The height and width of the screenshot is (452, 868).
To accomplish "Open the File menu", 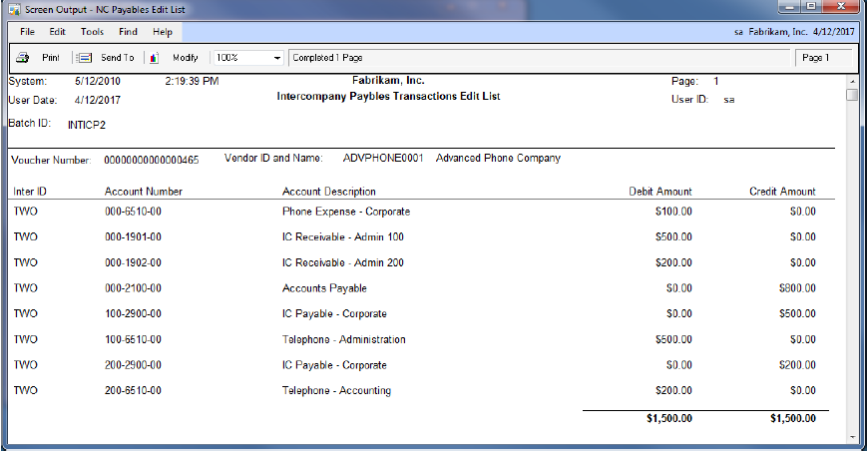I will (x=27, y=32).
